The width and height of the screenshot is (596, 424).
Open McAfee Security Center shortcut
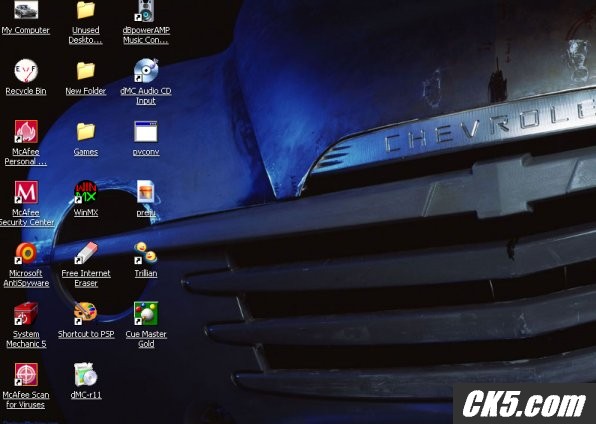pyautogui.click(x=26, y=192)
